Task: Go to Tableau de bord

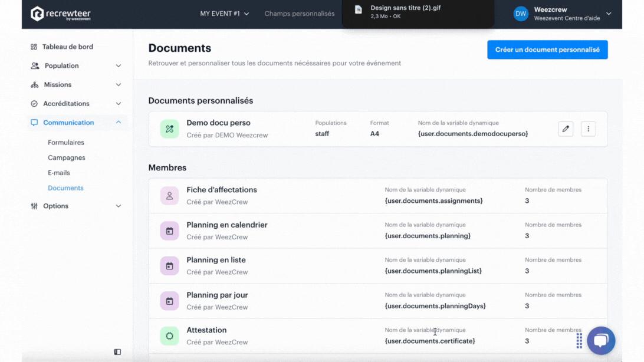Action: (x=67, y=47)
